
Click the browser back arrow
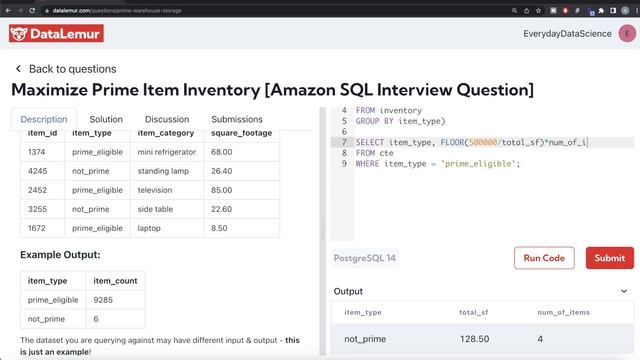pos(8,11)
